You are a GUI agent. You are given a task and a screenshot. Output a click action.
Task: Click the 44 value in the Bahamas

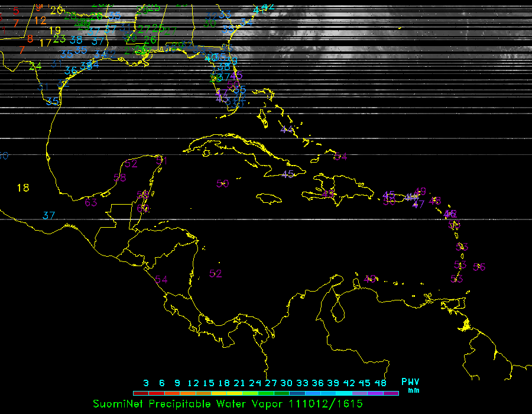click(287, 129)
